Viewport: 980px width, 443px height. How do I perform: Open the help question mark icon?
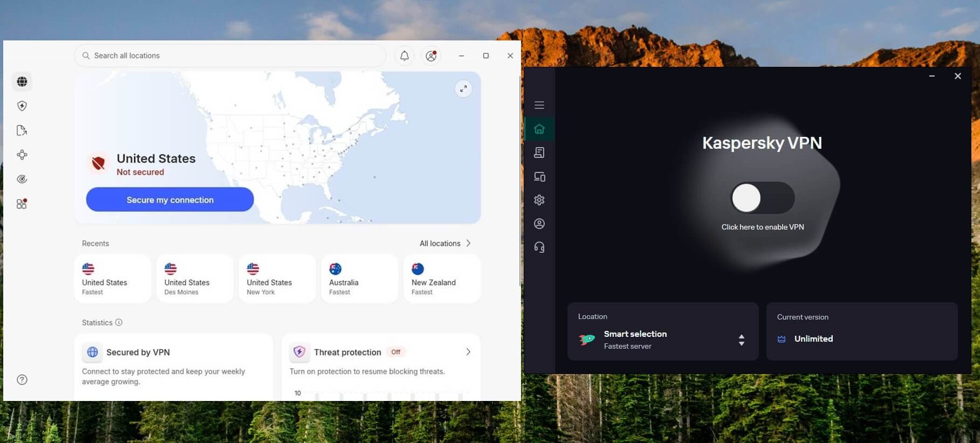tap(22, 379)
